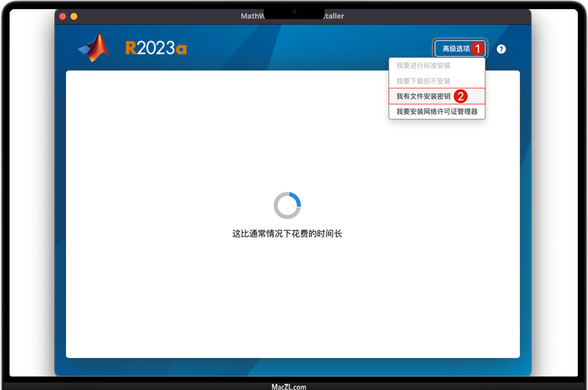Select 我要进行标准安装 menu option
Viewport: 588px width, 390px height.
point(437,66)
